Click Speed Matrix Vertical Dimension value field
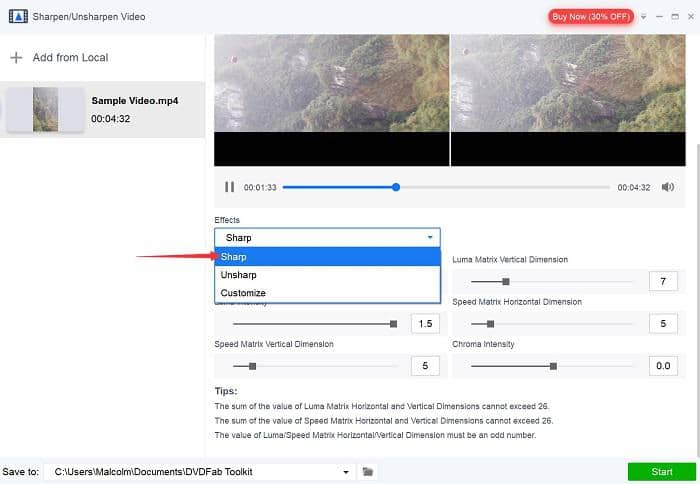The image size is (700, 484). 425,366
